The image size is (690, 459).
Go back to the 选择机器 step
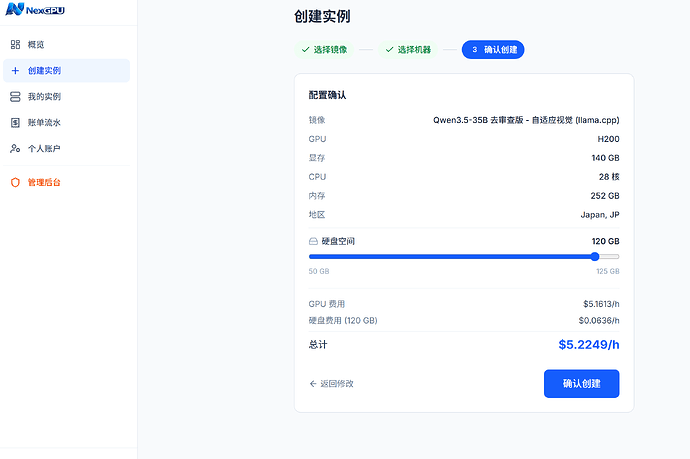408,50
